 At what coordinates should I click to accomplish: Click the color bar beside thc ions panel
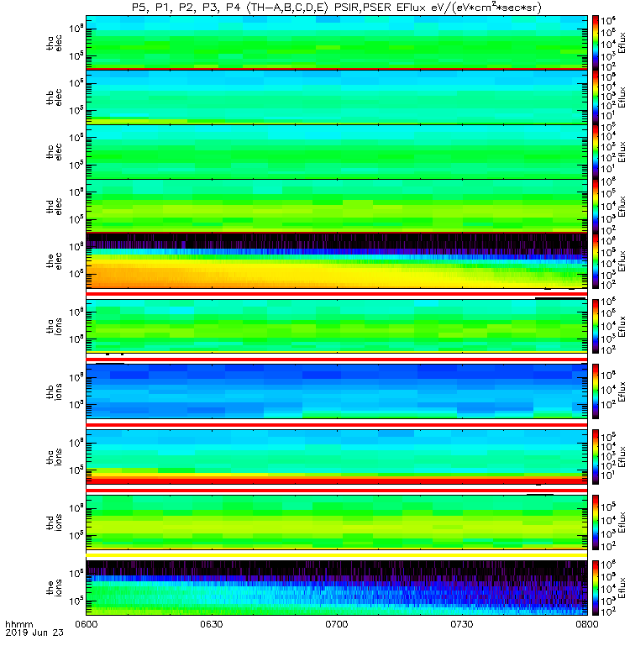click(x=596, y=457)
